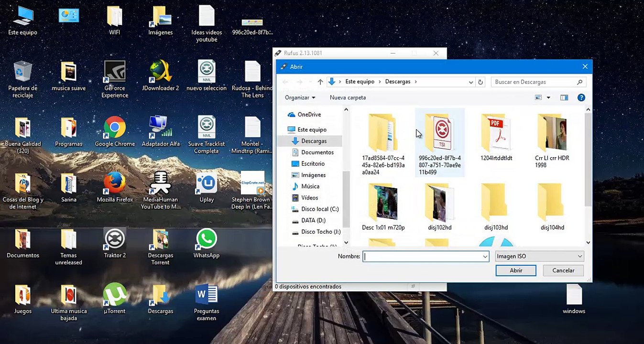The width and height of the screenshot is (644, 344).
Task: Click the help question mark icon
Action: (581, 97)
